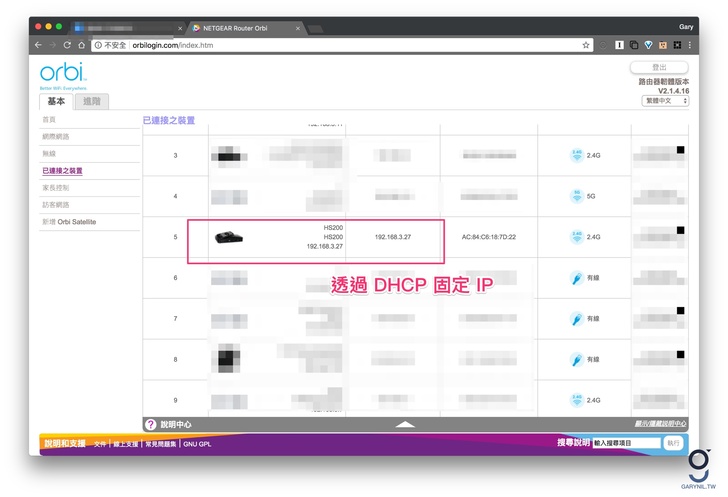
Task: Click the 顯示/隱藏說明中心 link
Action: [x=660, y=423]
